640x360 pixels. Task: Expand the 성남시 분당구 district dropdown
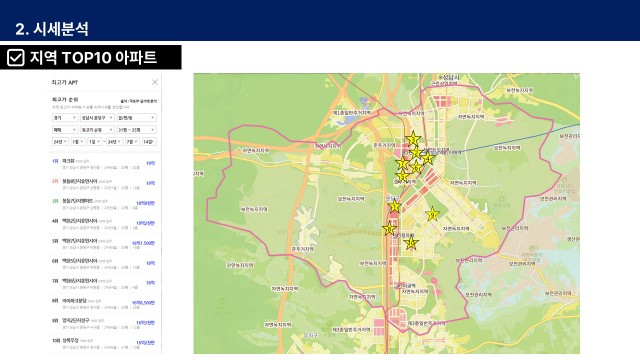[97, 118]
